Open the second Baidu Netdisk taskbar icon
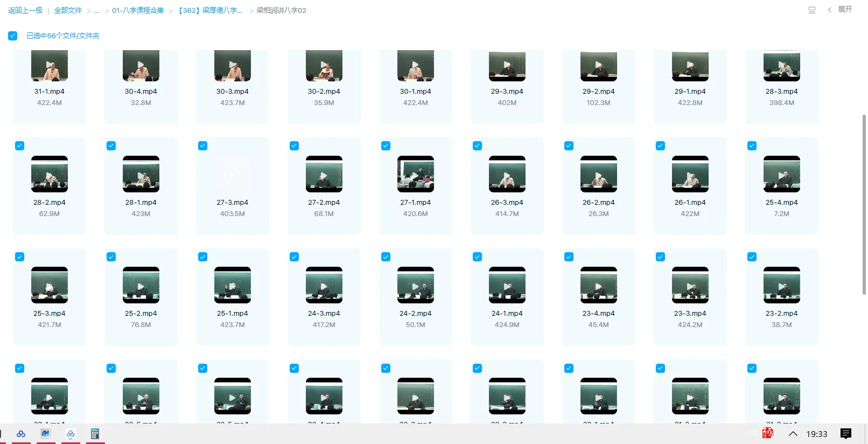This screenshot has height=444, width=868. click(71, 434)
